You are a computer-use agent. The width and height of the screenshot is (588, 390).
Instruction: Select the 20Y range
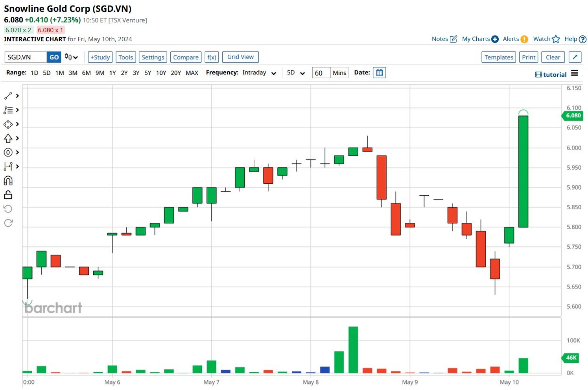point(176,73)
